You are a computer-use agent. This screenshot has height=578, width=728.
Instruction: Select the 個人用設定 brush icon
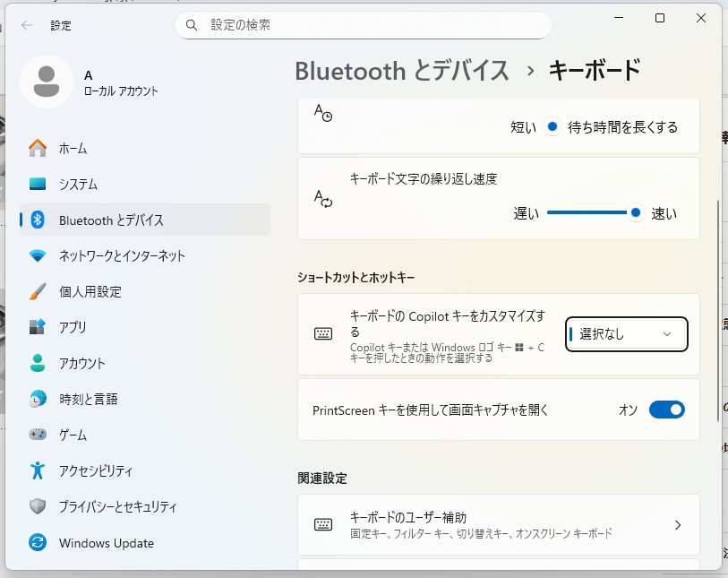click(x=36, y=291)
